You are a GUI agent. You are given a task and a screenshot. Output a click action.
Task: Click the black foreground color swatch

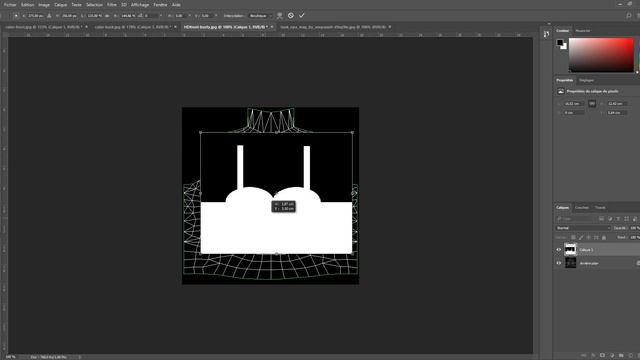point(560,42)
